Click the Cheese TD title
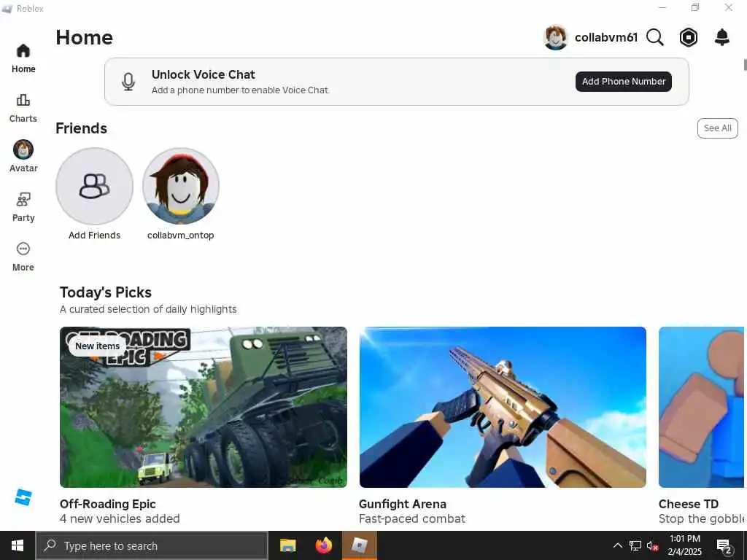Screen dimensions: 747x560 (688, 504)
